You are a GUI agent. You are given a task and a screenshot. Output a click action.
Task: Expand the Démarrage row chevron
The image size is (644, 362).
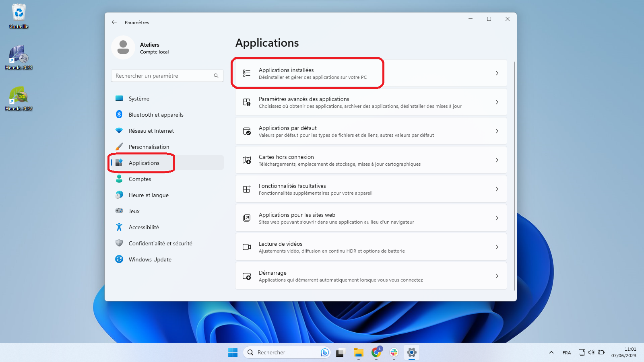(497, 276)
